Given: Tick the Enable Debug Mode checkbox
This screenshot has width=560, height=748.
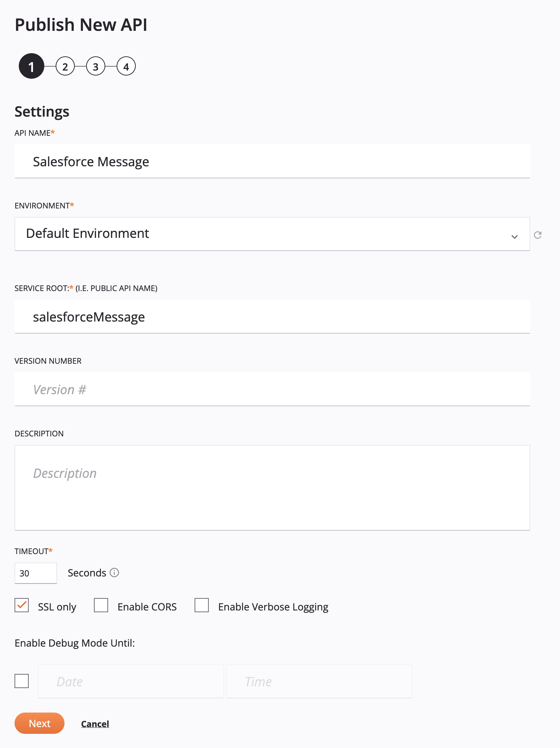Looking at the screenshot, I should [22, 681].
